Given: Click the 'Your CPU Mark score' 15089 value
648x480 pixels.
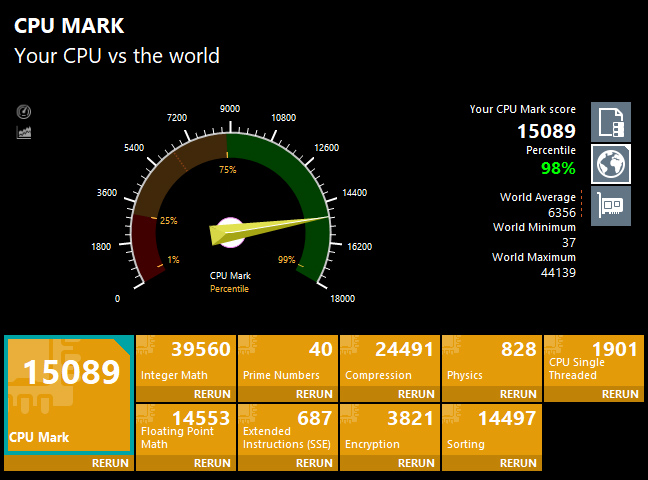Looking at the screenshot, I should tap(546, 131).
